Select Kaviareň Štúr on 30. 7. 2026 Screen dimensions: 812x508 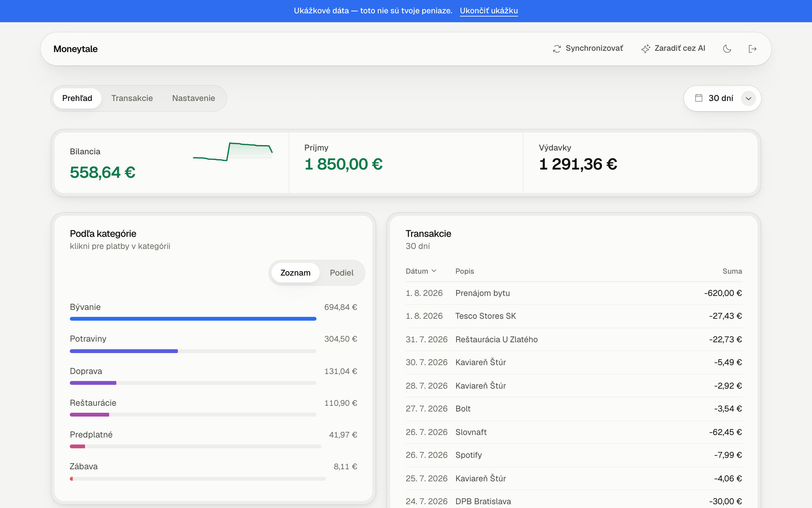tap(573, 362)
